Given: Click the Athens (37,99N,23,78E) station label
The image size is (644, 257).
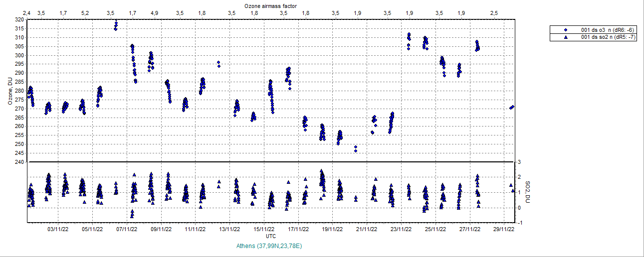Looking at the screenshot, I should (269, 246).
